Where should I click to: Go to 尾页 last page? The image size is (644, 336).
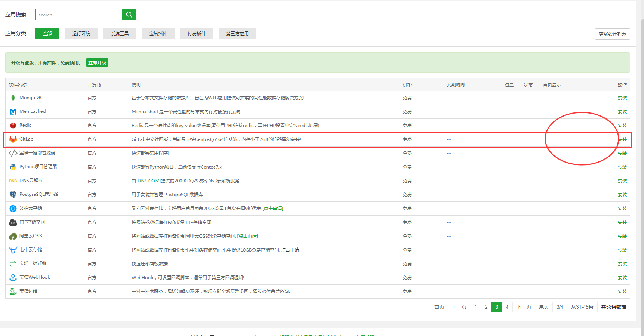click(544, 307)
